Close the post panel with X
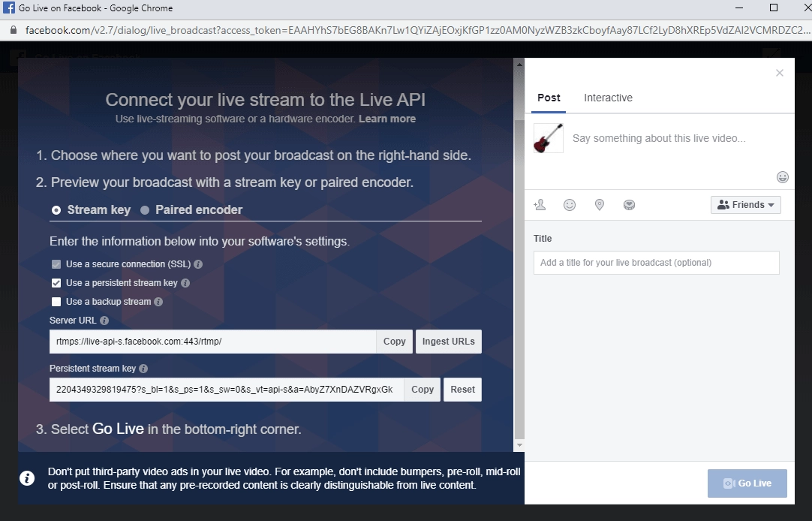Image resolution: width=812 pixels, height=521 pixels. coord(780,73)
